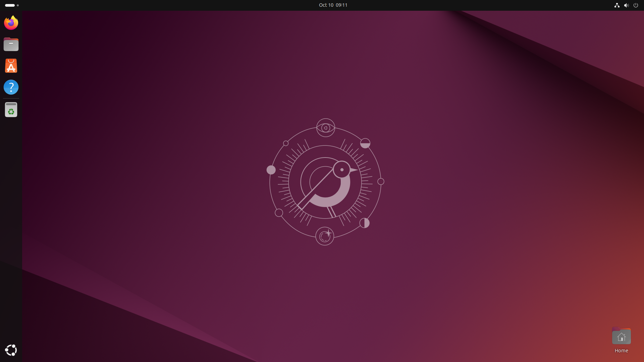This screenshot has height=362, width=644.
Task: Open Firefox from the dock
Action: coord(11,22)
